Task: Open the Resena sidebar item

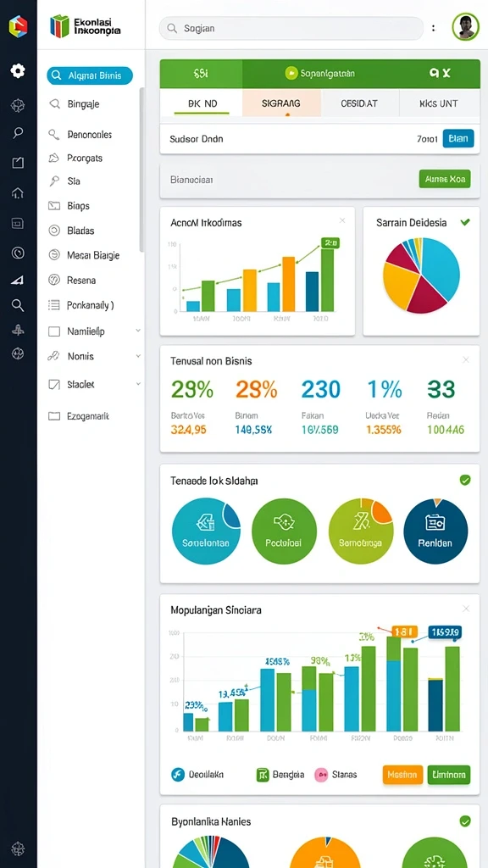Action: (72, 280)
